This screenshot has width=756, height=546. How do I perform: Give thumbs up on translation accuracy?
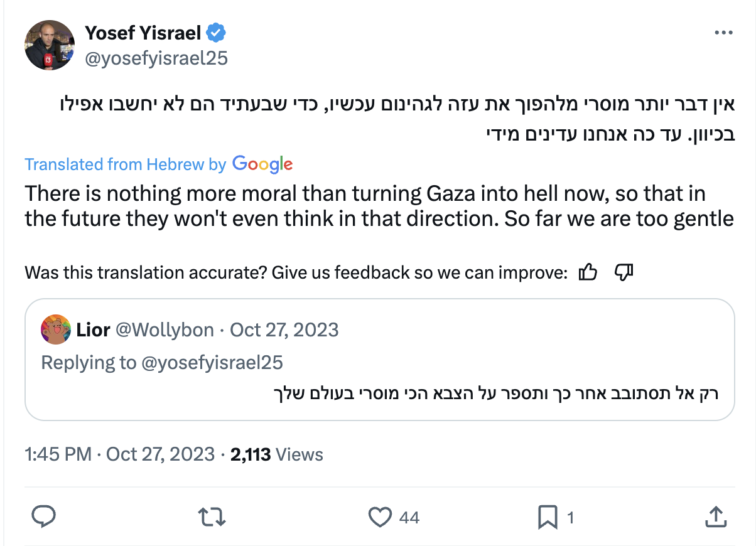(x=587, y=272)
